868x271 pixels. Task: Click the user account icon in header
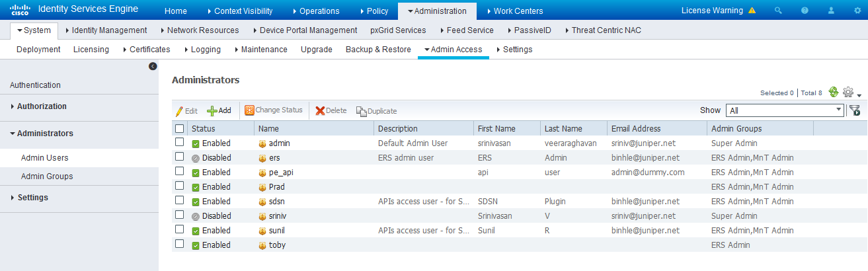pyautogui.click(x=831, y=11)
